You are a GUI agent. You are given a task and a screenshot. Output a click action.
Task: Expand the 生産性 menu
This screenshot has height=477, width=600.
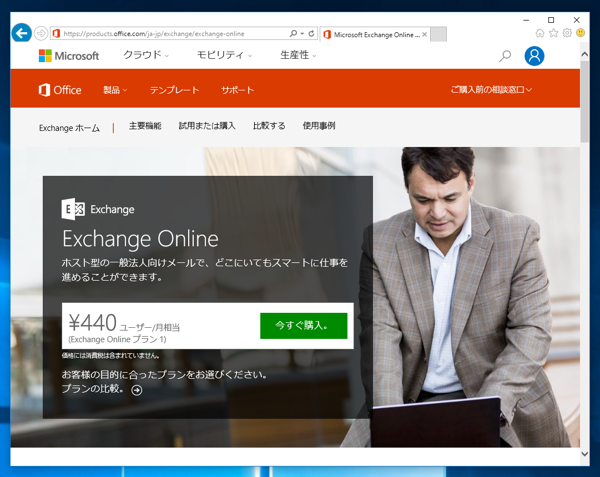pyautogui.click(x=298, y=55)
